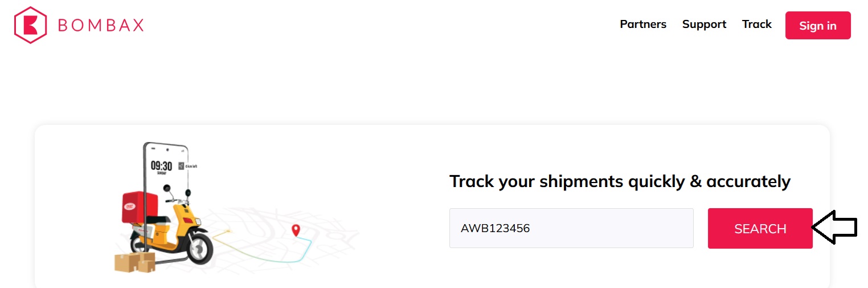This screenshot has width=868, height=288.
Task: Click the red map location pin
Action: pos(295,230)
